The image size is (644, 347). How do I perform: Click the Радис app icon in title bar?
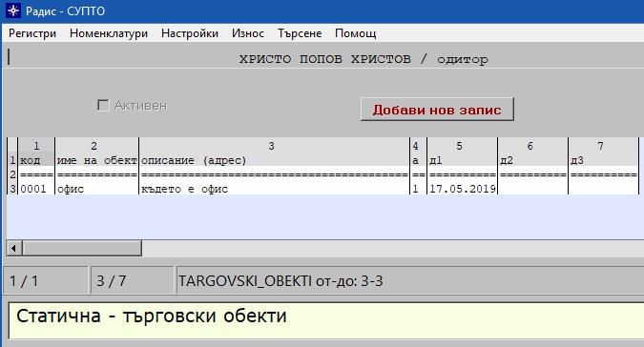click(13, 10)
